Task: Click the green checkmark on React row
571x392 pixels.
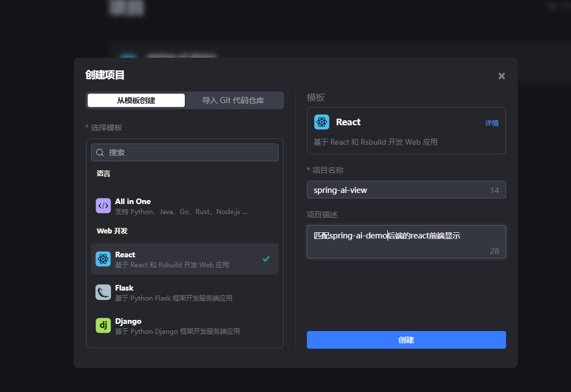Action: click(x=266, y=259)
